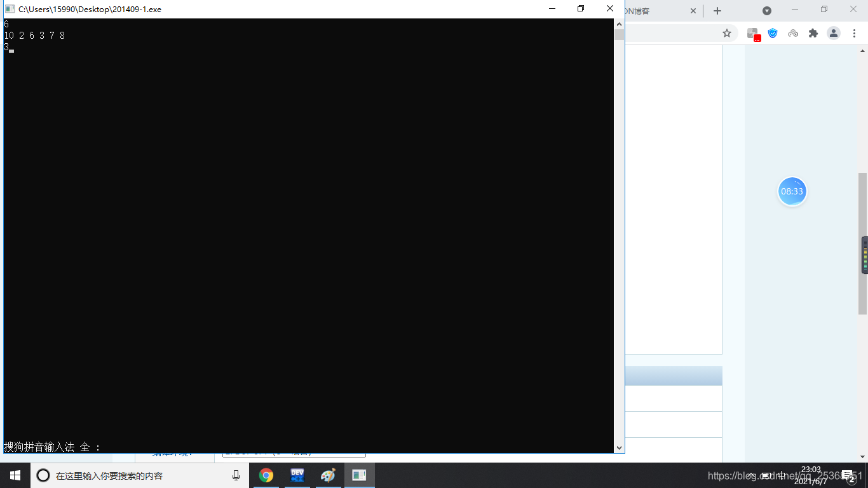Open Paint from the taskbar

327,475
